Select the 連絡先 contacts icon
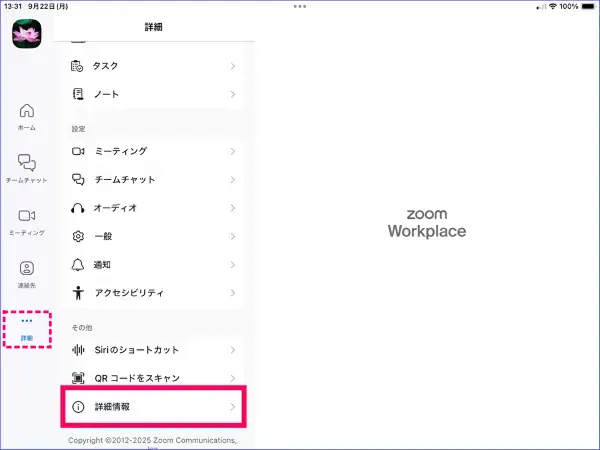600x450 pixels. (x=27, y=268)
